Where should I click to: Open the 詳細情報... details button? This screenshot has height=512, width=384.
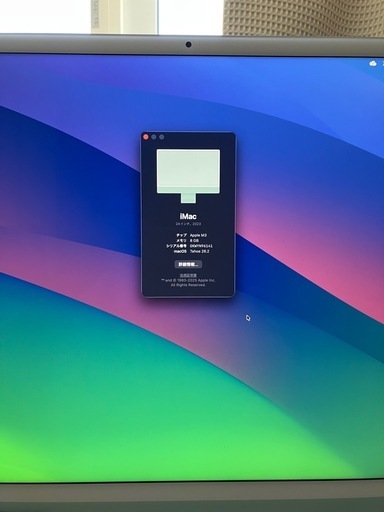[188, 264]
